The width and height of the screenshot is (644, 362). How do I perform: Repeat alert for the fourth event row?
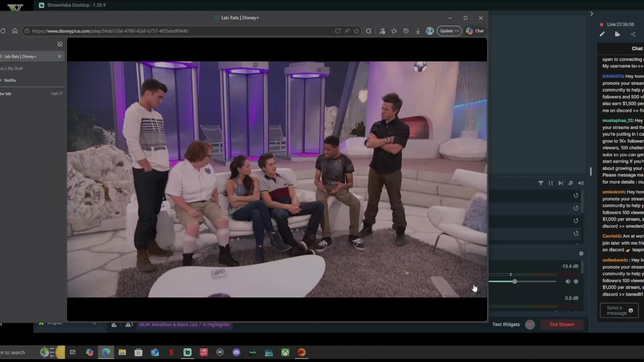pos(576,233)
